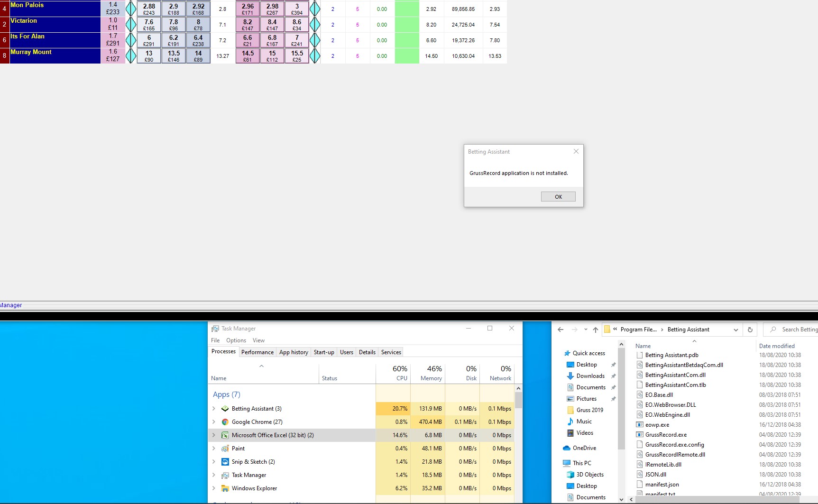Select the GrussRecord.exe file
818x504 pixels.
click(x=666, y=435)
